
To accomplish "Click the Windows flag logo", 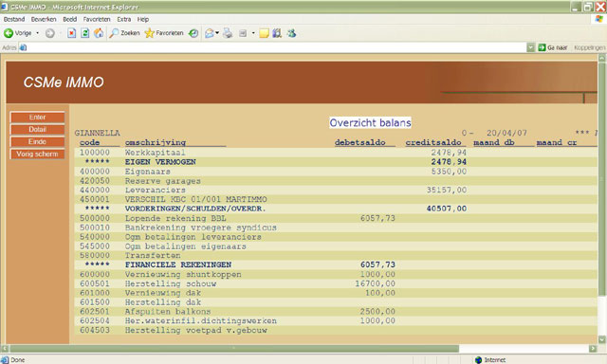I will (599, 19).
